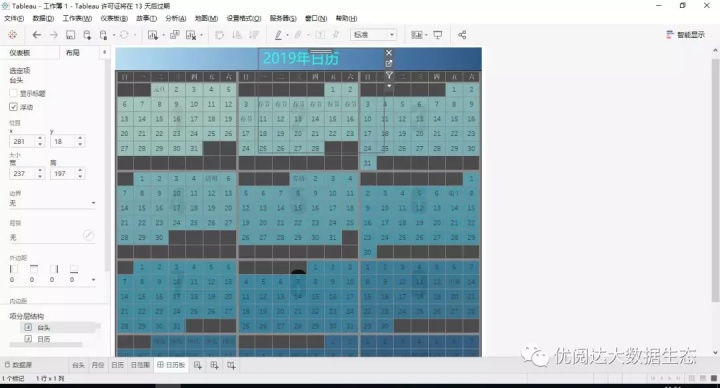This screenshot has width=720, height=388.
Task: Click the fix axes pin icon
Action: [336, 35]
